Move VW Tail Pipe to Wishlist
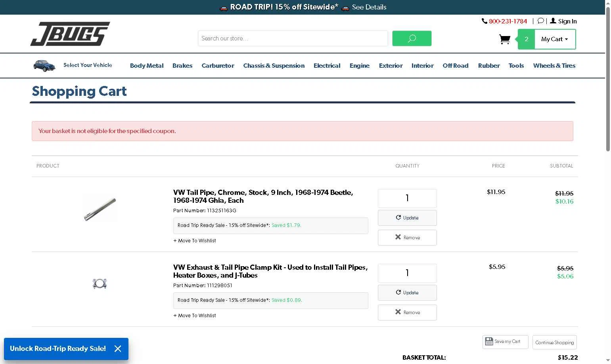Viewport: 611px width, 364px height. 195,241
